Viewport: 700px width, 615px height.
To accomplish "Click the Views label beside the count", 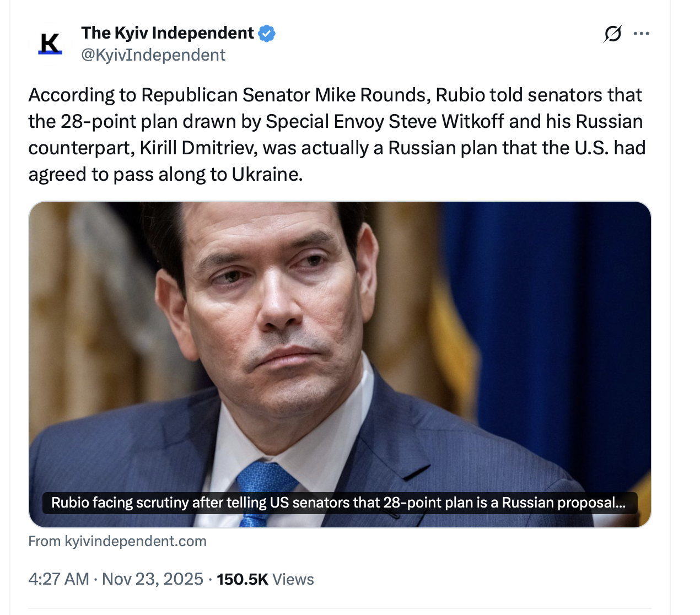I will (x=293, y=579).
